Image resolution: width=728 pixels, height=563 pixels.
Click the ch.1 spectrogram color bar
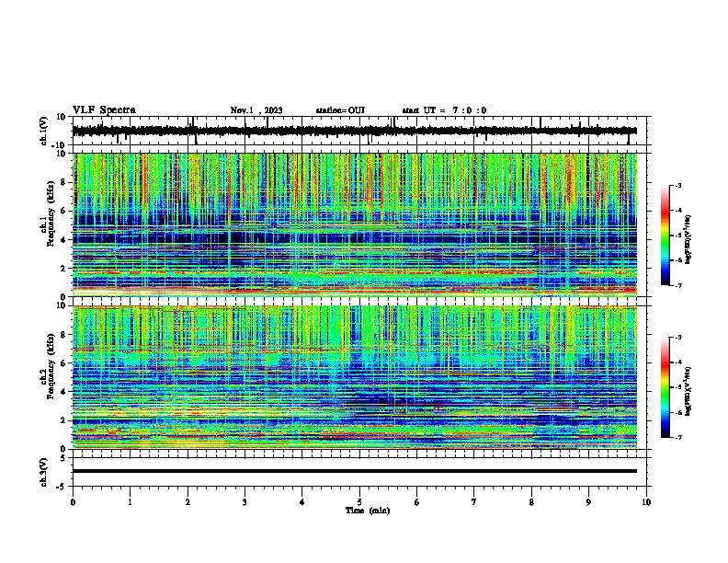pyautogui.click(x=665, y=236)
